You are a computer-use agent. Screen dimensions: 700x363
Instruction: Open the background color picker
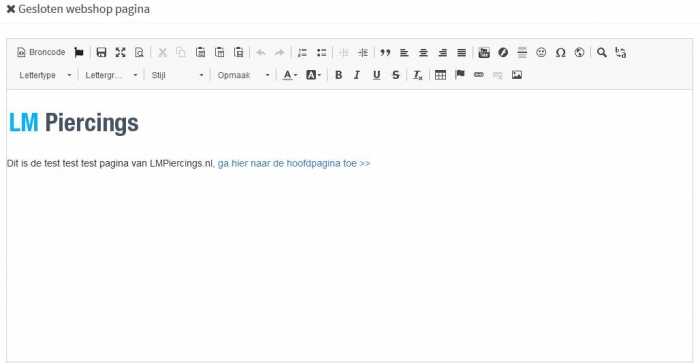point(313,75)
